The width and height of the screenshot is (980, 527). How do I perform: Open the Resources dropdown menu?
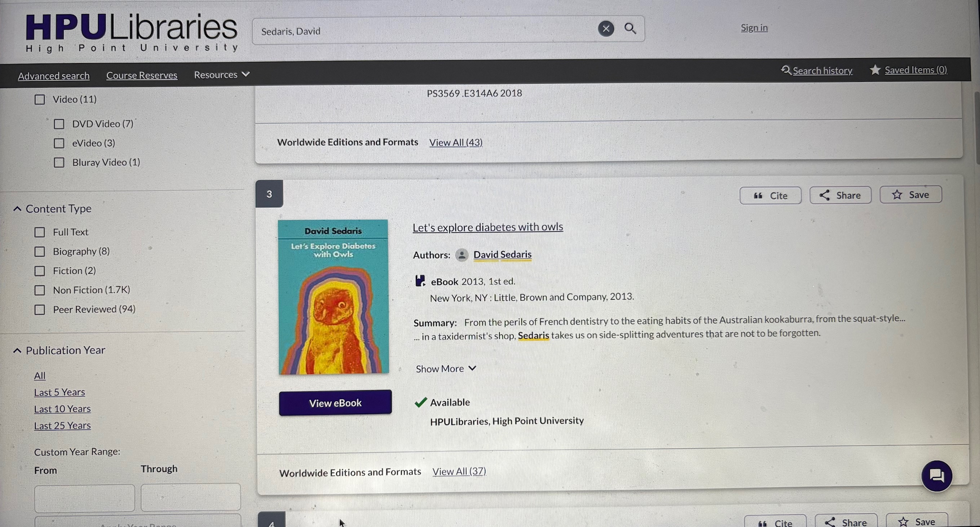point(222,75)
